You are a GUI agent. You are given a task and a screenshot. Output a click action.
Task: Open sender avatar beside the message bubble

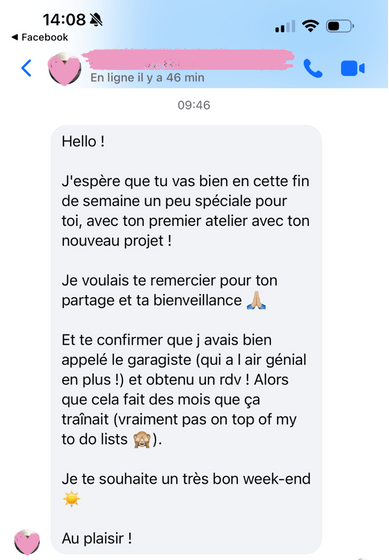tap(27, 542)
